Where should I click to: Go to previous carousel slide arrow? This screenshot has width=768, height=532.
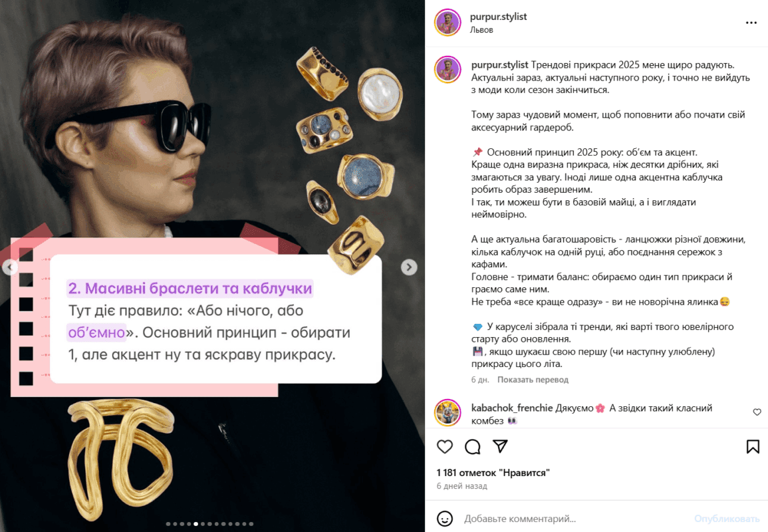(9, 267)
